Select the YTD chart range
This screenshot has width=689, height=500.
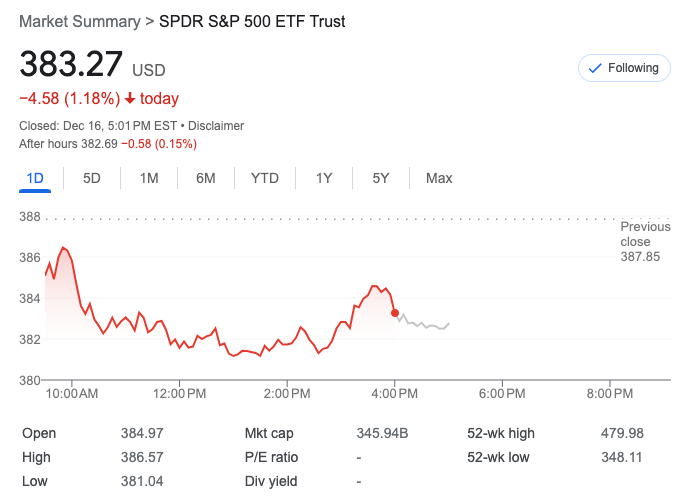(264, 179)
